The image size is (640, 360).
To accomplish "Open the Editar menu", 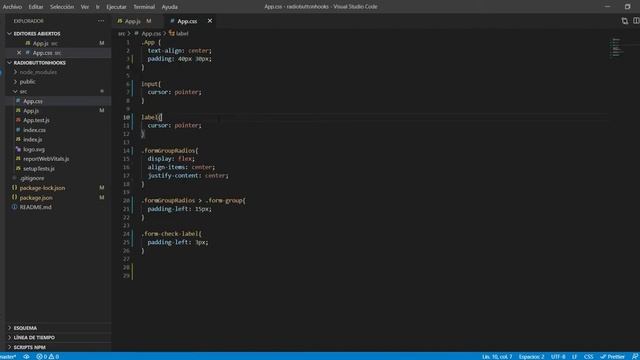I will point(36,7).
